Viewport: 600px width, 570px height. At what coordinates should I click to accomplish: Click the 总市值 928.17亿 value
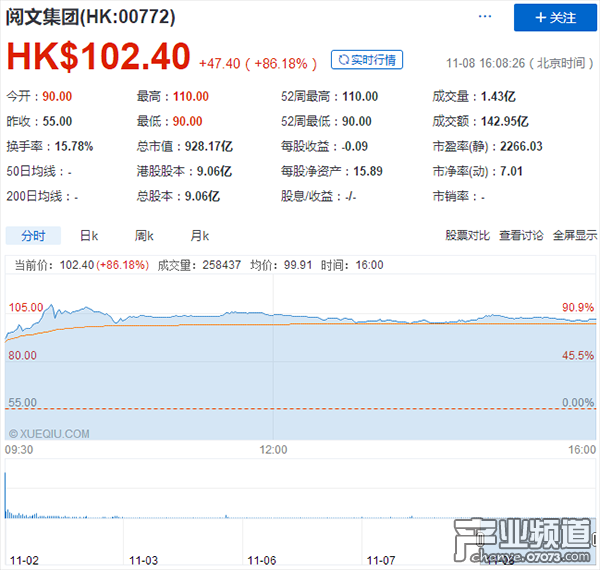pos(209,146)
